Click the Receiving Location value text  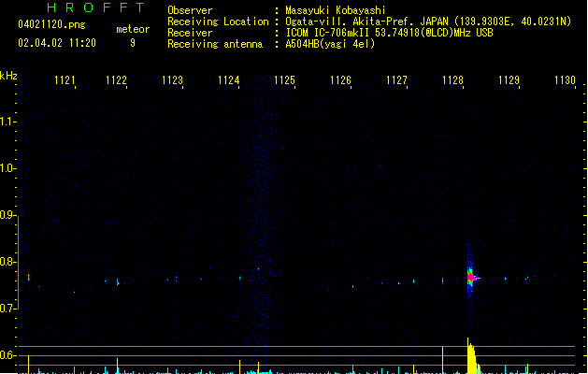(428, 22)
